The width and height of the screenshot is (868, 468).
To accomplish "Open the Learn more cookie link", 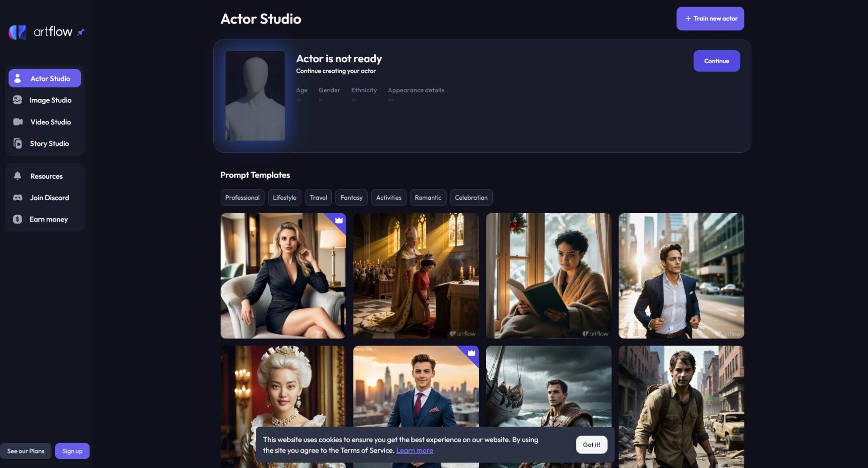I will 415,450.
